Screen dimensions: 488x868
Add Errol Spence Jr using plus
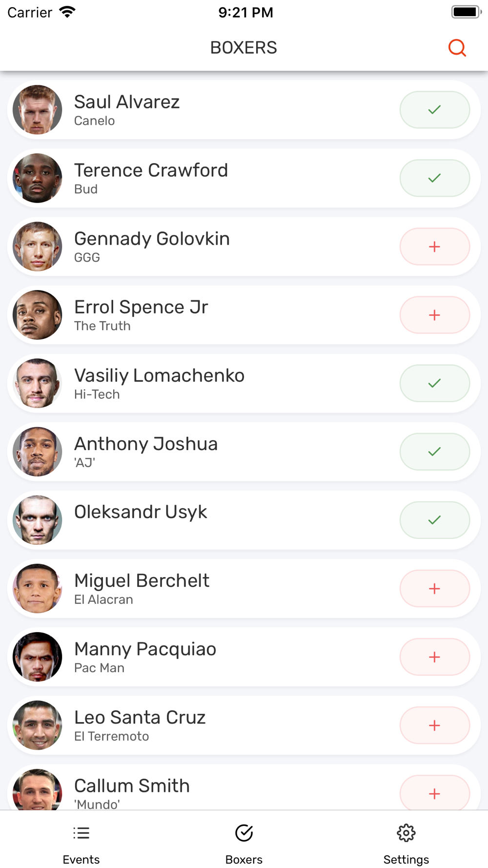[x=435, y=315]
